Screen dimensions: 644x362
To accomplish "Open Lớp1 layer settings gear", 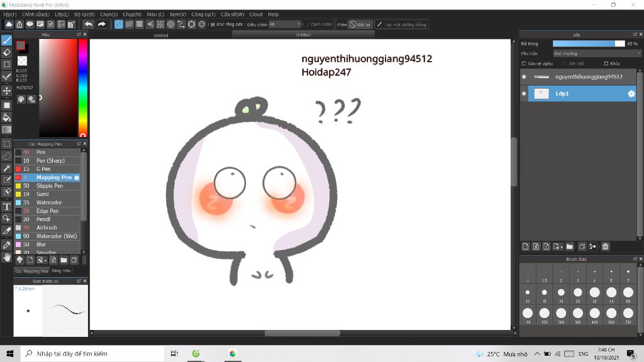I will pos(631,93).
